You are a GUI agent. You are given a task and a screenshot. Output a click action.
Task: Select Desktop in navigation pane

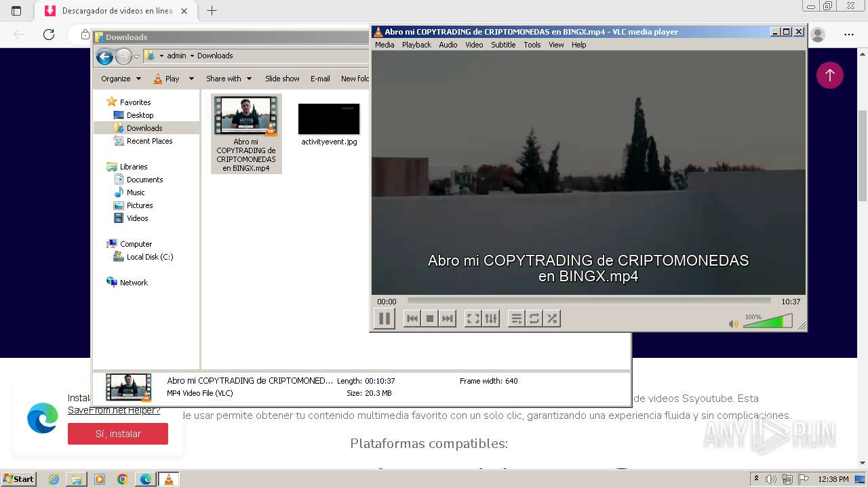(x=140, y=115)
